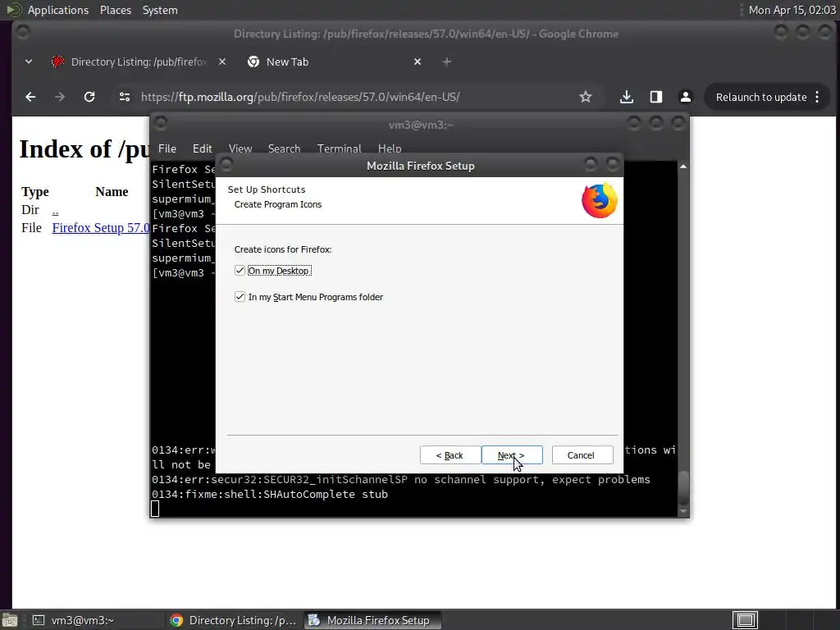Open the Terminal menu in terminal window
This screenshot has width=840, height=630.
(x=339, y=148)
